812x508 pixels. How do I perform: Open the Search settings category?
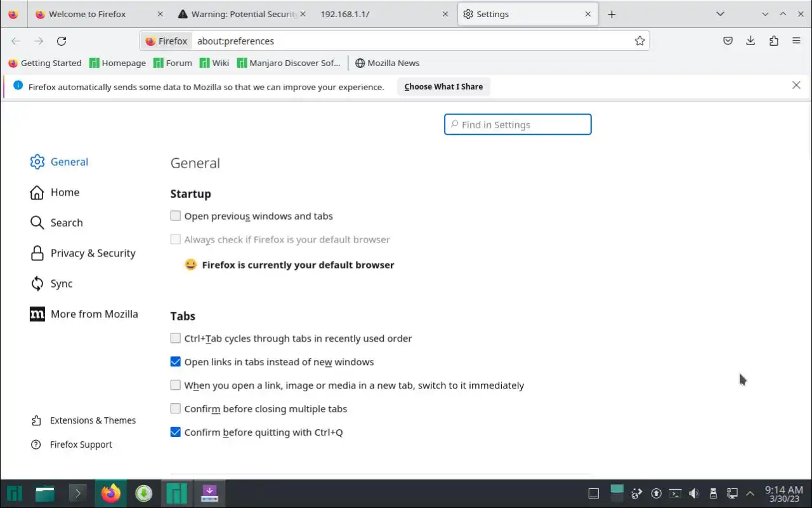pyautogui.click(x=56, y=223)
